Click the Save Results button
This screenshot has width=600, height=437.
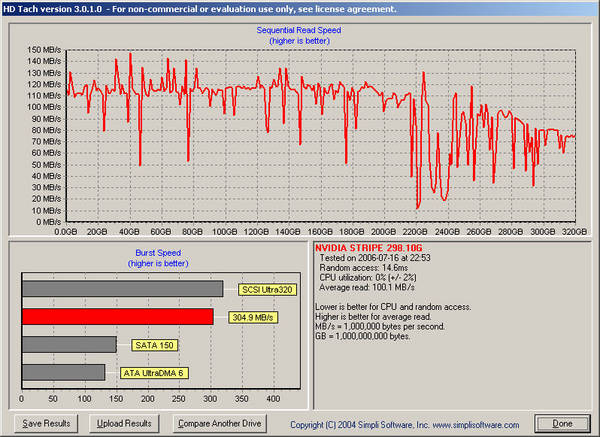[46, 424]
